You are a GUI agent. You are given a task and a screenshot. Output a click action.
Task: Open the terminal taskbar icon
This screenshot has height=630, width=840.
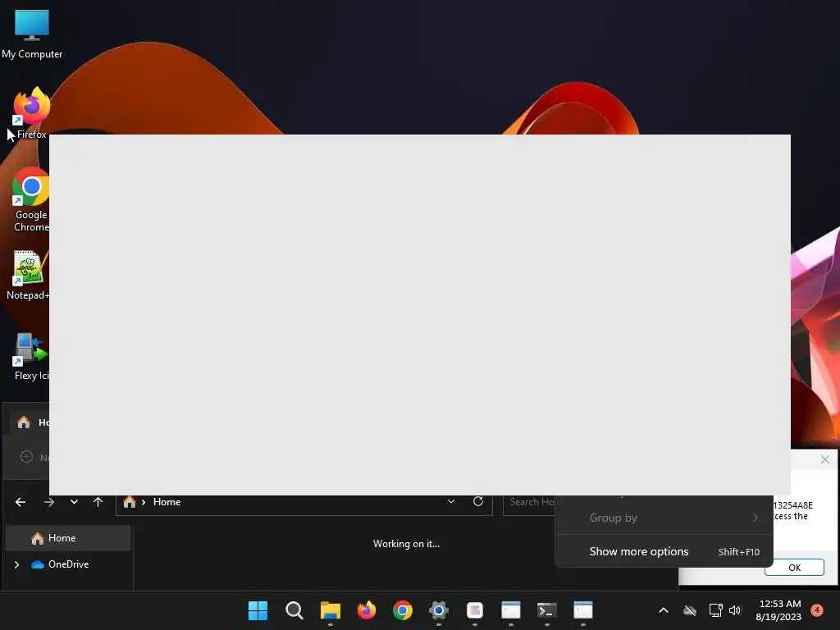tap(547, 610)
